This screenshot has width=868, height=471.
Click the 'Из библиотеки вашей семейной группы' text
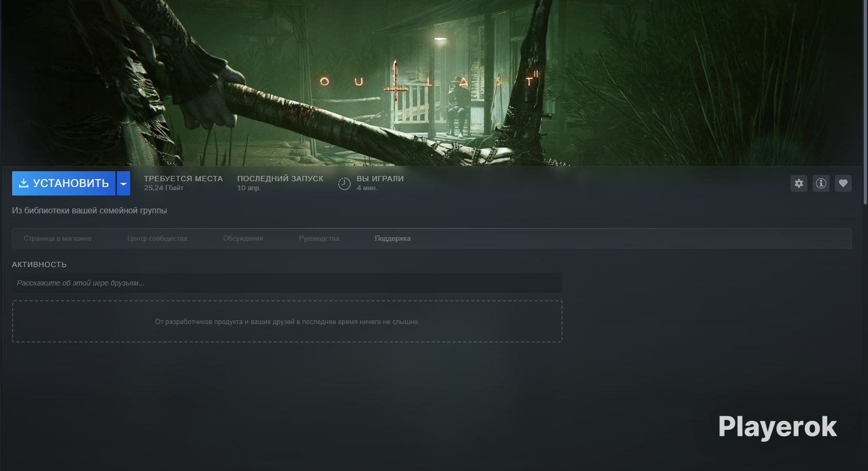click(x=90, y=211)
